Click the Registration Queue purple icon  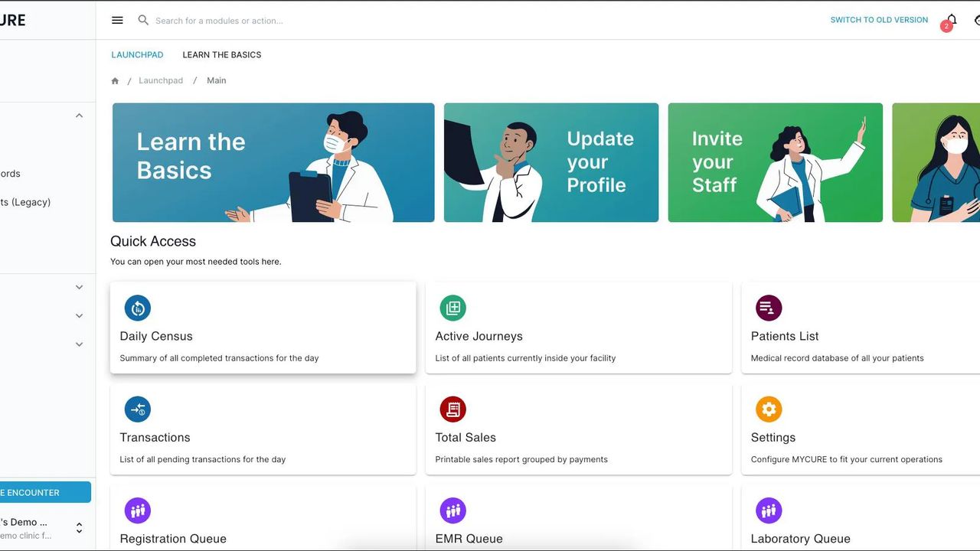[x=138, y=510]
